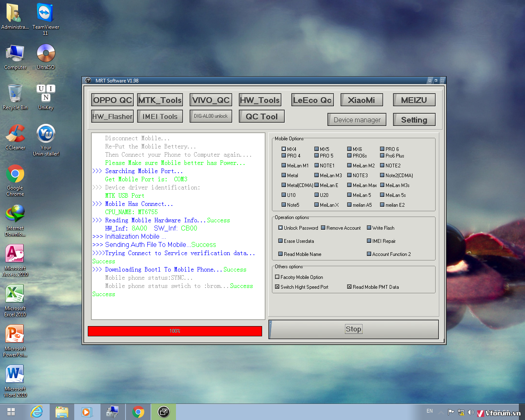The image size is (525, 420).
Task: Click the log output text area
Action: pyautogui.click(x=178, y=226)
